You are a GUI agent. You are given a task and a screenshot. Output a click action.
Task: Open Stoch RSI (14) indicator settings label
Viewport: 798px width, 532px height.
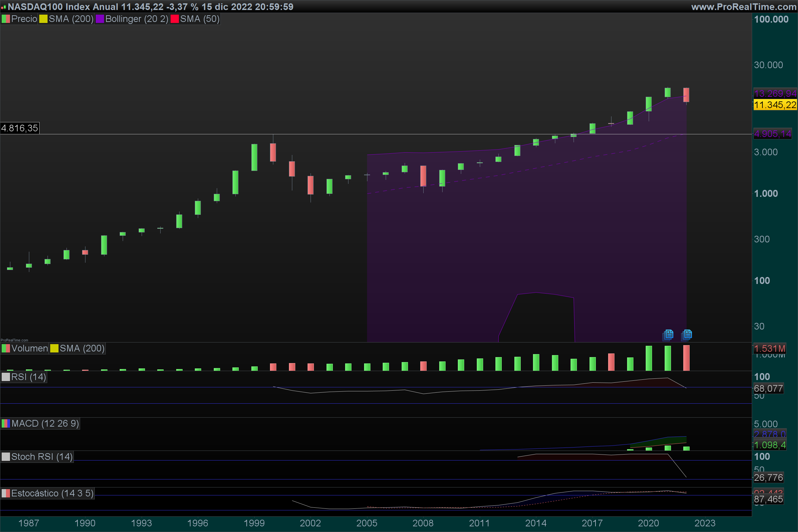tap(42, 457)
